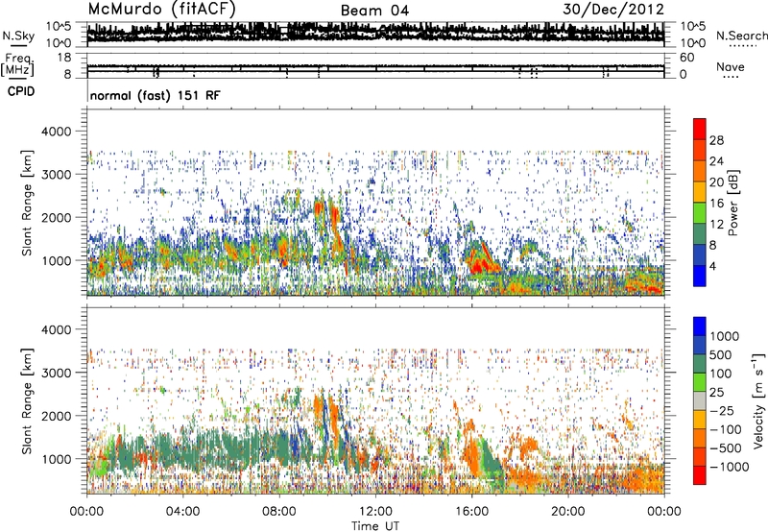Click the Slant Range label of power panel
The image size is (768, 532).
tap(28, 203)
